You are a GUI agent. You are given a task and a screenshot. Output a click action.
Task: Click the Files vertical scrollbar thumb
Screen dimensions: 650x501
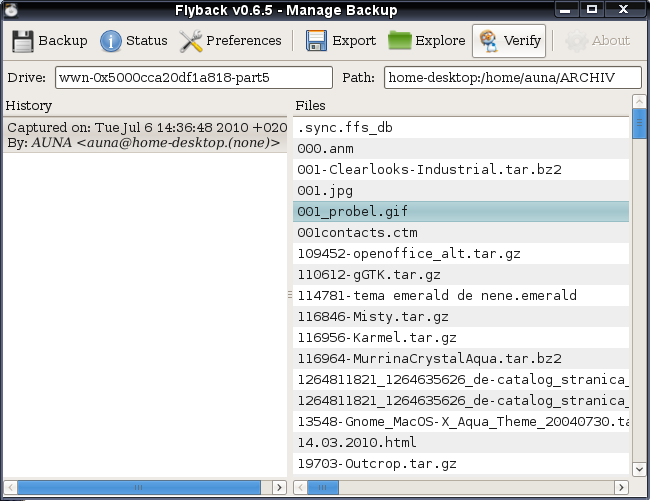tap(639, 123)
